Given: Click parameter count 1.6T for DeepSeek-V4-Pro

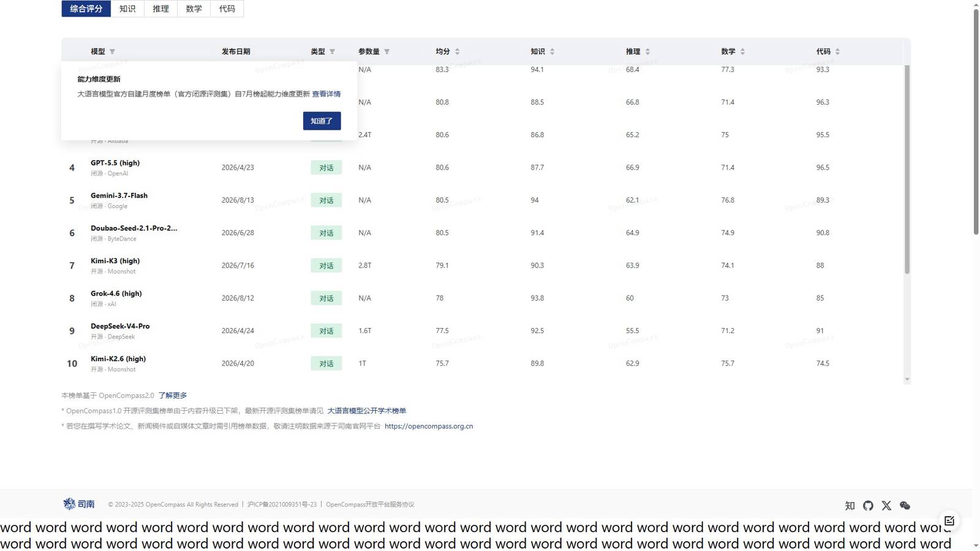Looking at the screenshot, I should pyautogui.click(x=365, y=331).
